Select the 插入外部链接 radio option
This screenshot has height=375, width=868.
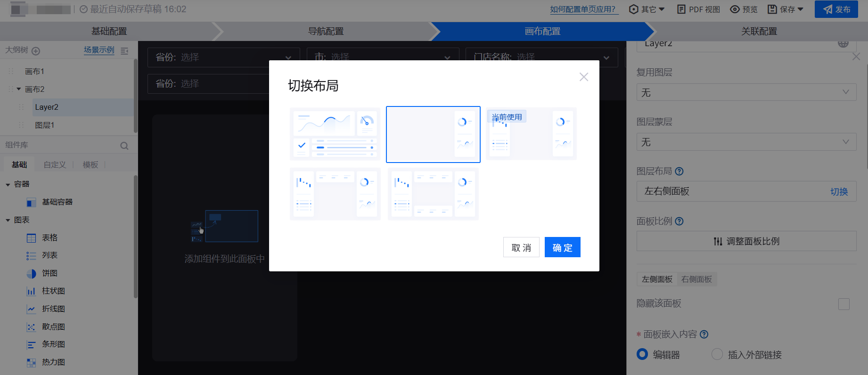pyautogui.click(x=717, y=354)
